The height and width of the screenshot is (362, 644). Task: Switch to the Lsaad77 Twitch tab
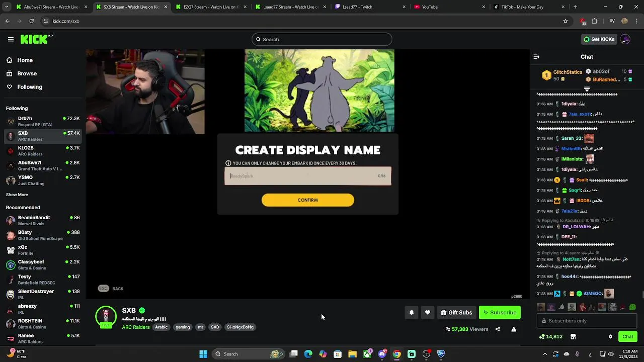coord(370,7)
